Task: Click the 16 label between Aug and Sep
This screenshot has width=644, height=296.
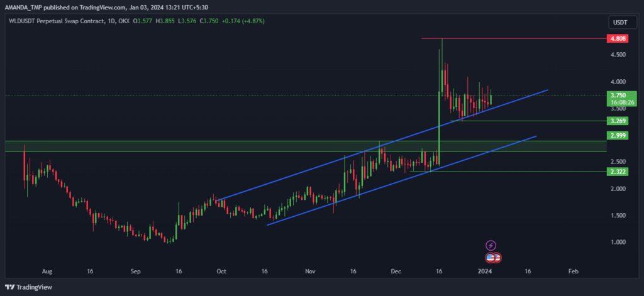Action: (90, 271)
